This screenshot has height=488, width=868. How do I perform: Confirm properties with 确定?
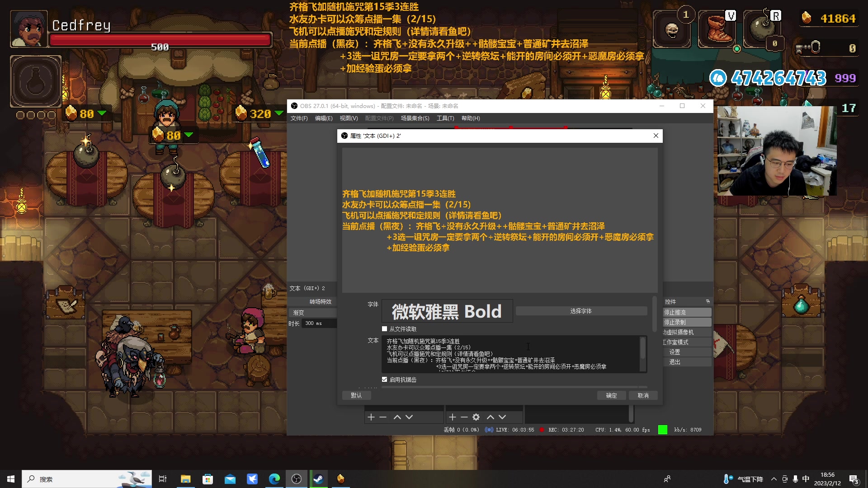point(611,395)
